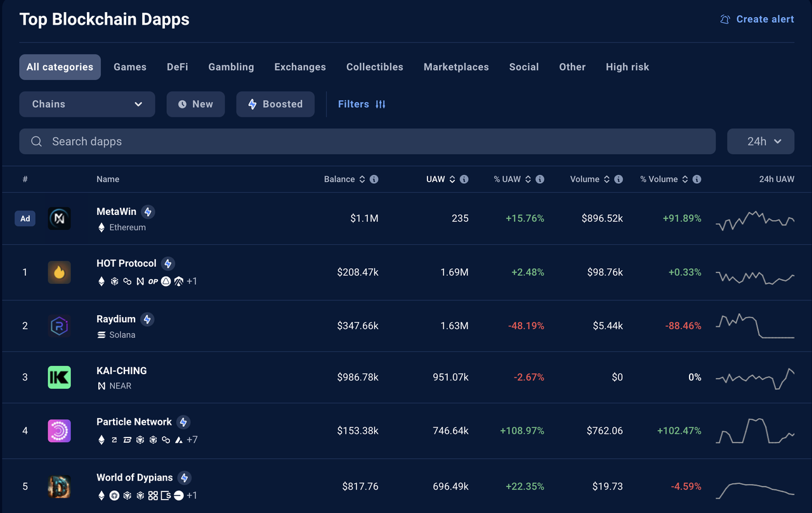The image size is (812, 513).
Task: Switch to the Marketplaces category
Action: [x=456, y=67]
